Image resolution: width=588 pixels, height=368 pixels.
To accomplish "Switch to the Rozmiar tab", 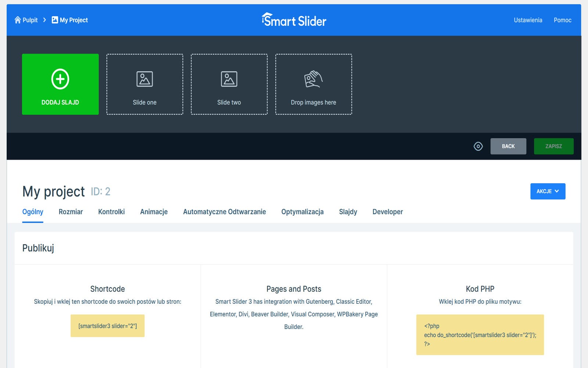I will click(71, 212).
